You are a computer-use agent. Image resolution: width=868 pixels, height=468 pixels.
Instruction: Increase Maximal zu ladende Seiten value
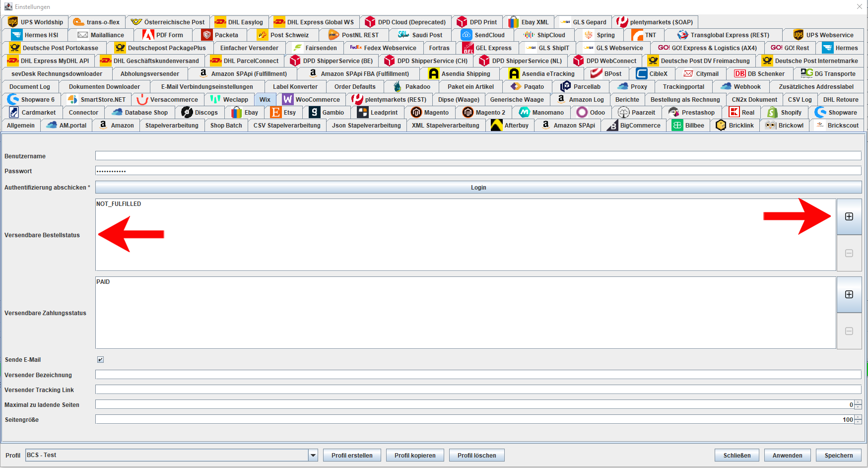click(x=858, y=402)
